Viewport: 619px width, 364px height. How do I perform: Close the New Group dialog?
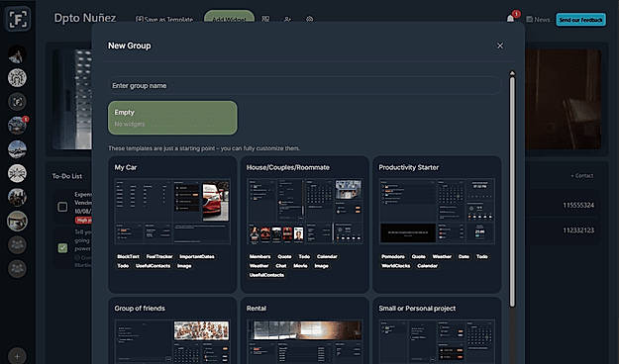point(500,45)
